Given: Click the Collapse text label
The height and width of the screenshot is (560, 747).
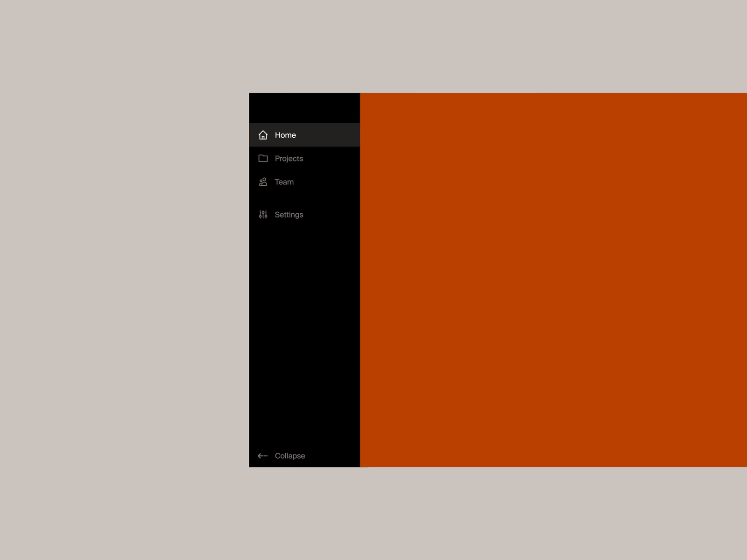Looking at the screenshot, I should pos(290,455).
